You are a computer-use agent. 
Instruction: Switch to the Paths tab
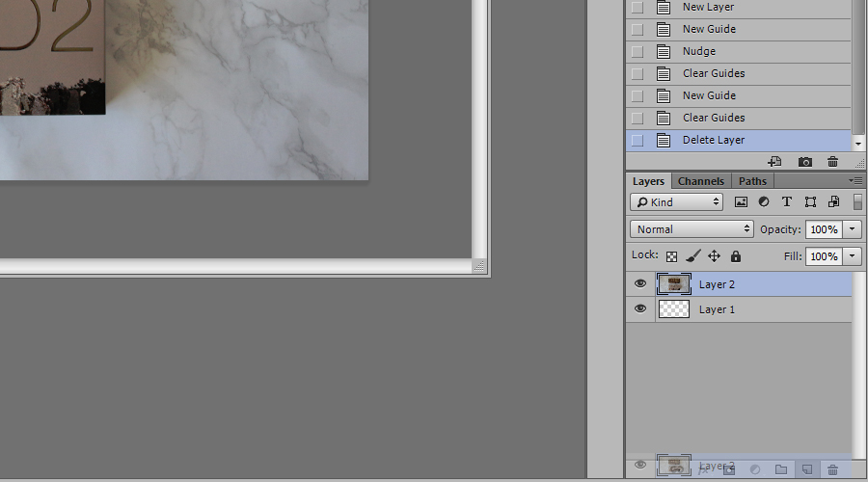(752, 181)
